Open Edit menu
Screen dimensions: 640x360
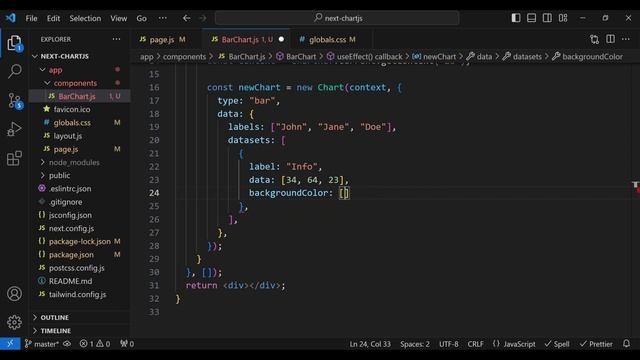[53, 18]
